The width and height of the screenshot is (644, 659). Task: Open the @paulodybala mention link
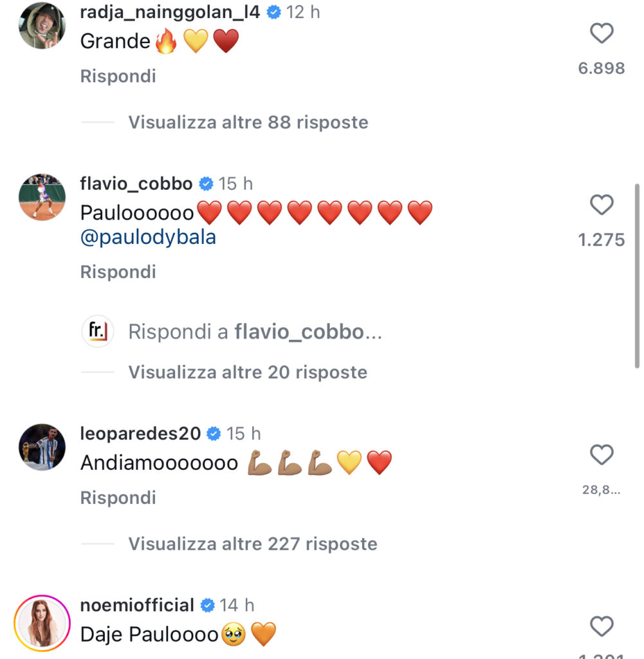[148, 237]
